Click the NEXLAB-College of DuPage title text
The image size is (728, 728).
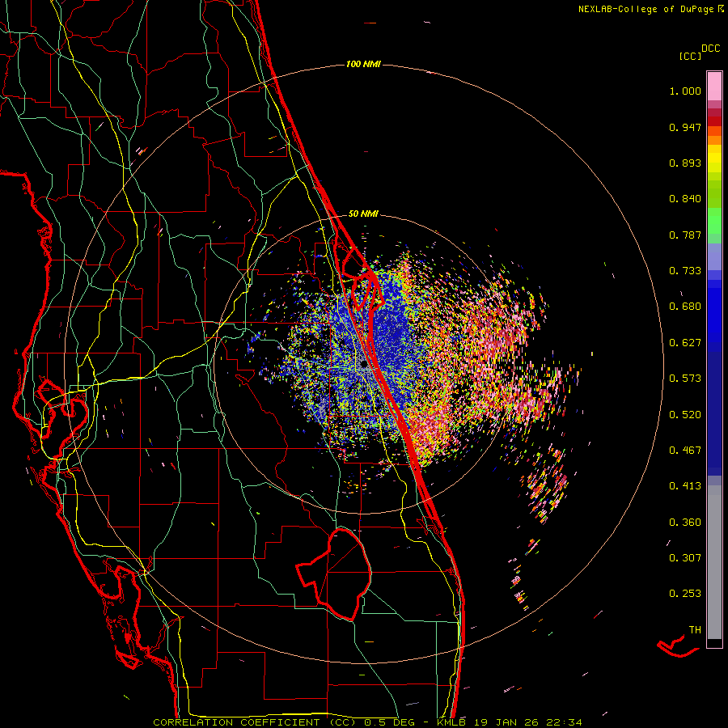pos(646,9)
